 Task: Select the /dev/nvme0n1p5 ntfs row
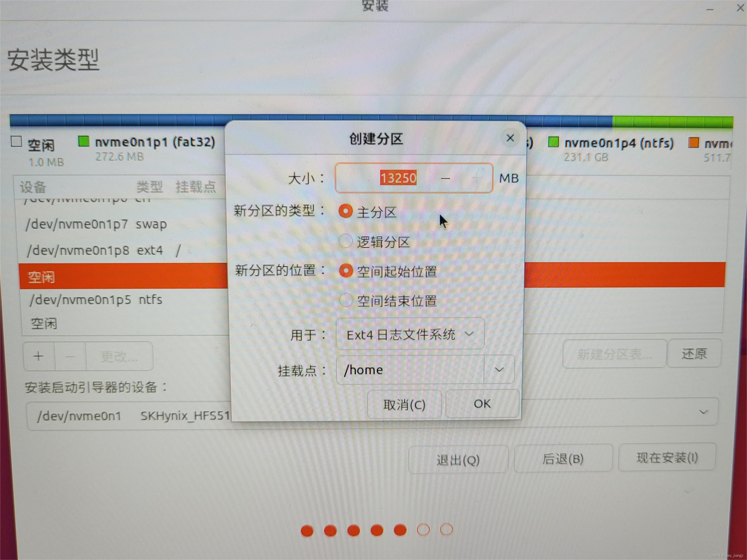pos(96,300)
